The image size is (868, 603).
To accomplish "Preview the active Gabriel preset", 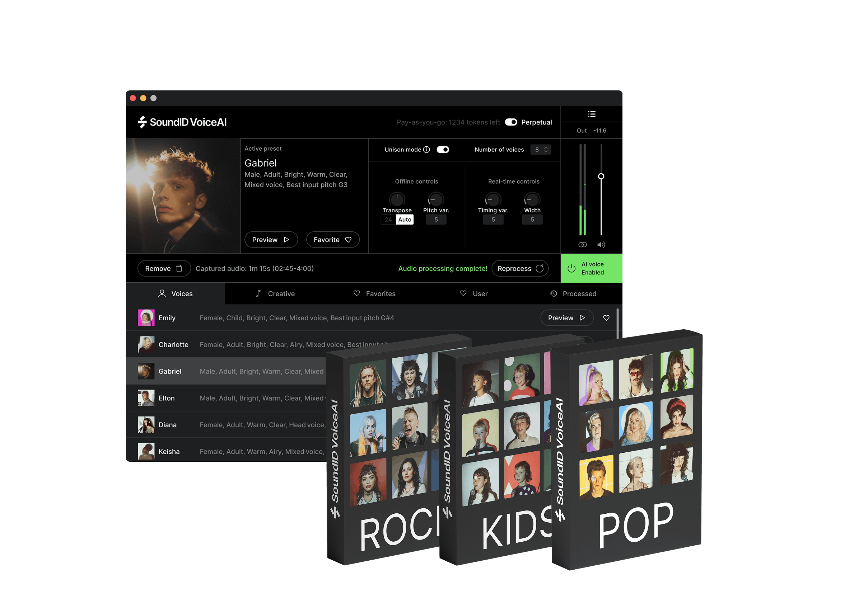I will pyautogui.click(x=271, y=240).
